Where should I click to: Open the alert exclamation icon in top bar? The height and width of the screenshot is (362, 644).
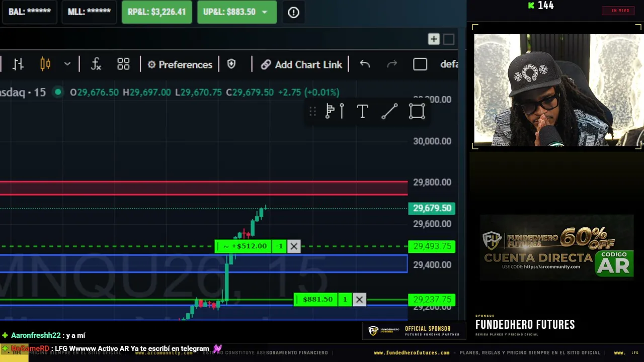click(x=293, y=13)
